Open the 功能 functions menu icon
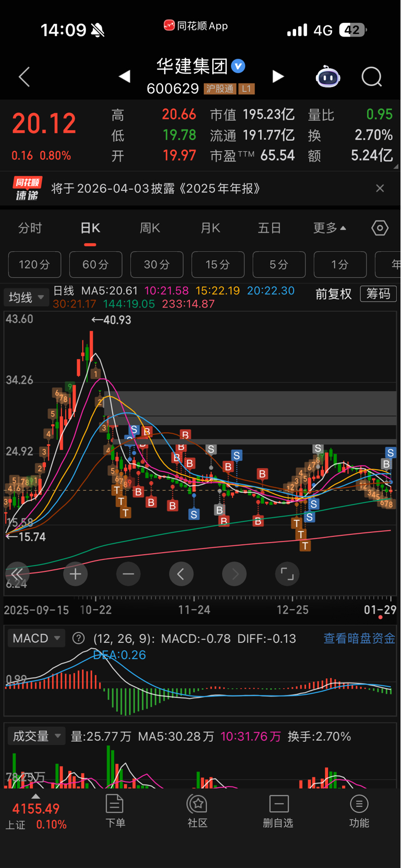Image resolution: width=401 pixels, height=868 pixels. coord(359,811)
